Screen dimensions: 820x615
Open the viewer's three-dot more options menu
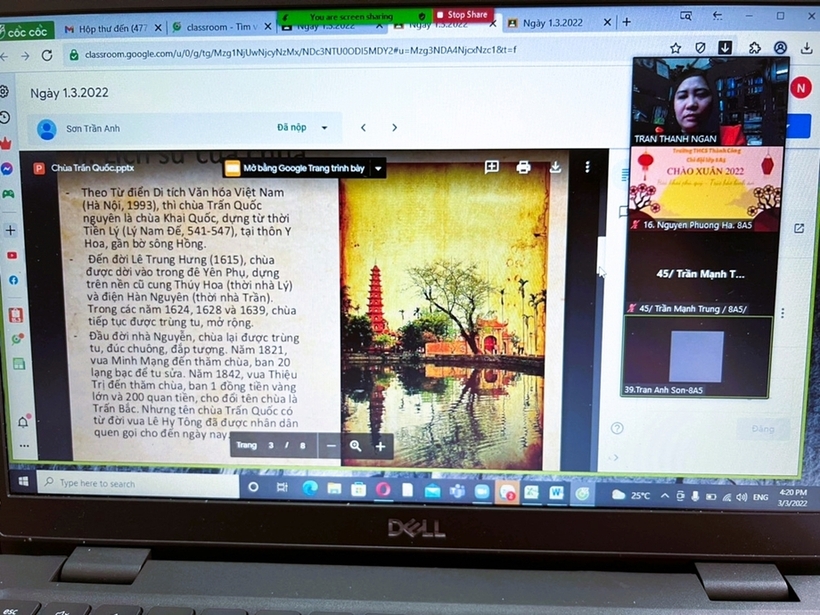point(587,168)
